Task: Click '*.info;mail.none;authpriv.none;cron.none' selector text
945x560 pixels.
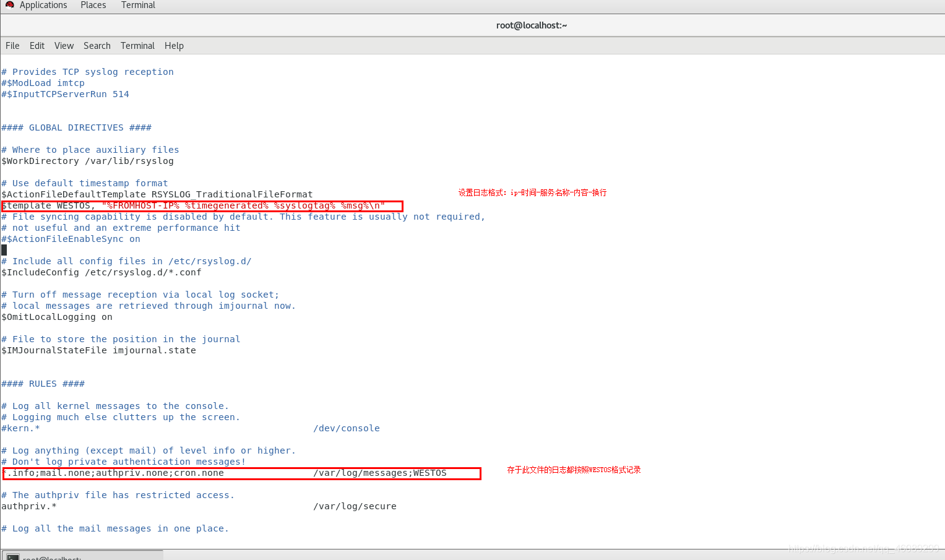Action: (x=113, y=473)
